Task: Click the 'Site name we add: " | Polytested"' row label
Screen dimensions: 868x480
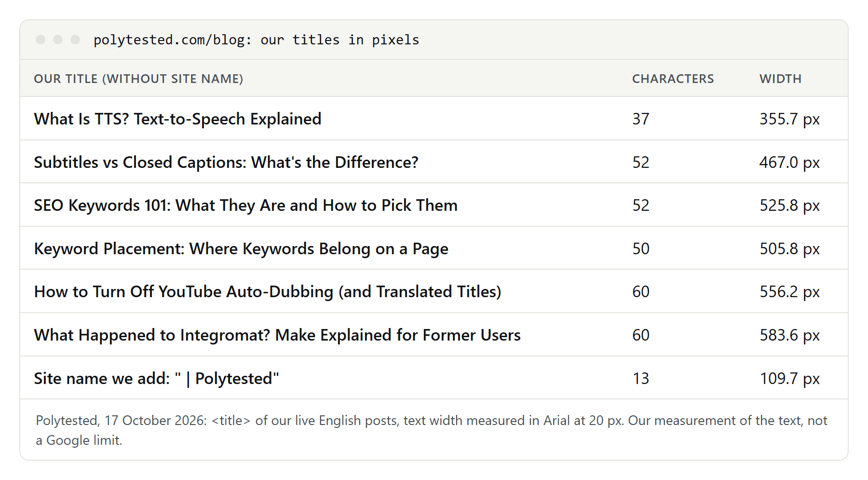Action: [157, 379]
